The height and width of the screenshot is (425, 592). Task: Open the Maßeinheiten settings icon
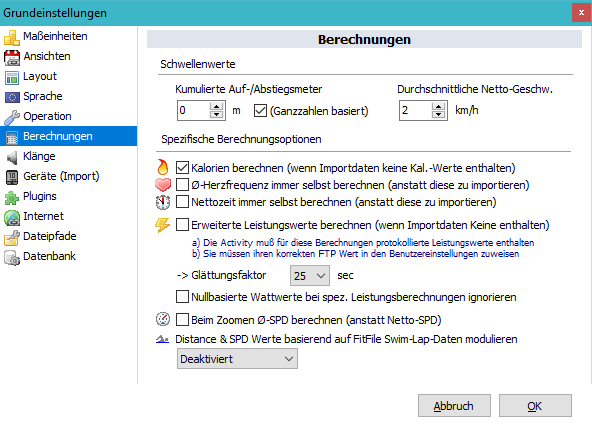12,37
